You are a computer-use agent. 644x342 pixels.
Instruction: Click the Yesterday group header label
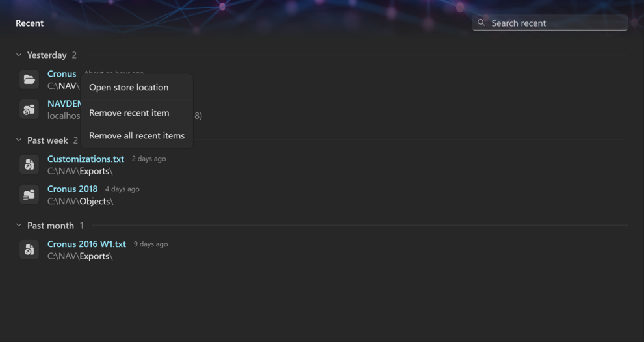pyautogui.click(x=47, y=55)
